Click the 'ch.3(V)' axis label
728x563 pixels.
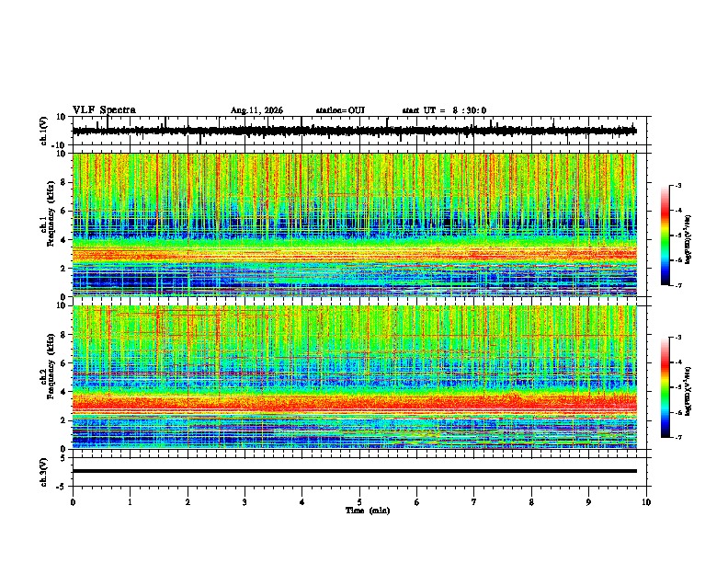[44, 472]
